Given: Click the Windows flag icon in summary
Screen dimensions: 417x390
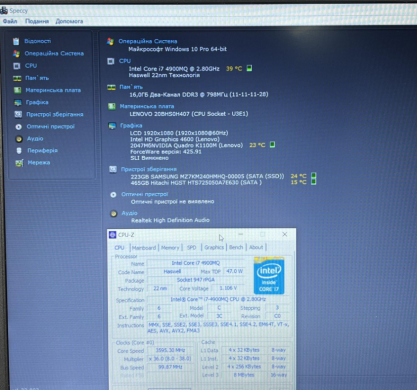Looking at the screenshot, I should coord(110,41).
